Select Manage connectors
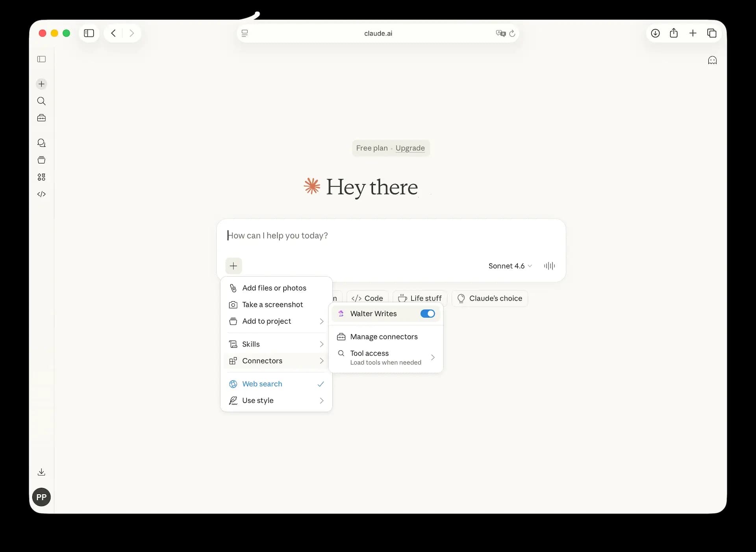 coord(386,337)
